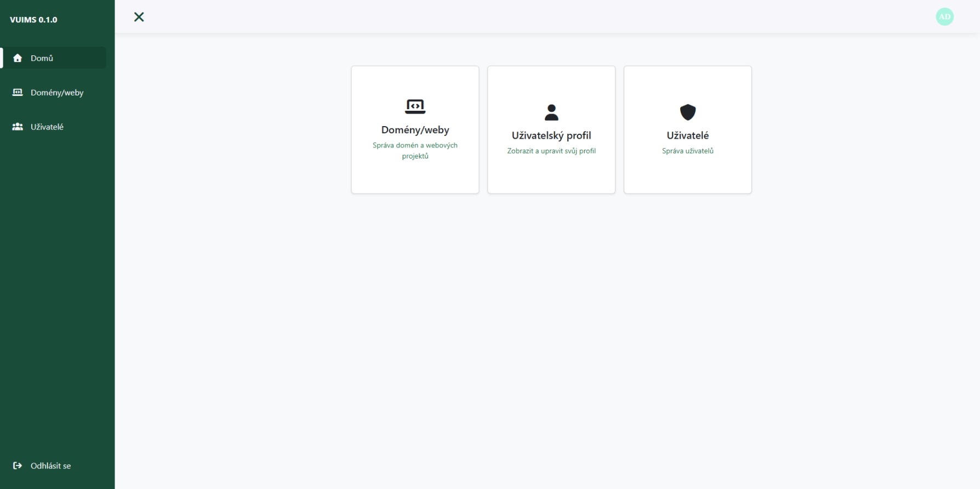Open the Uživatelský profil card title

point(551,135)
